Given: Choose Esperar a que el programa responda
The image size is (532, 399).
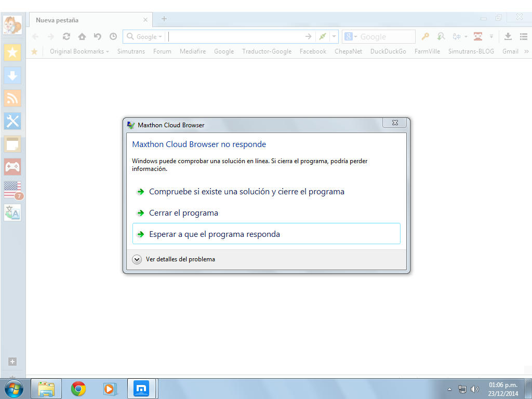Looking at the screenshot, I should [x=267, y=234].
